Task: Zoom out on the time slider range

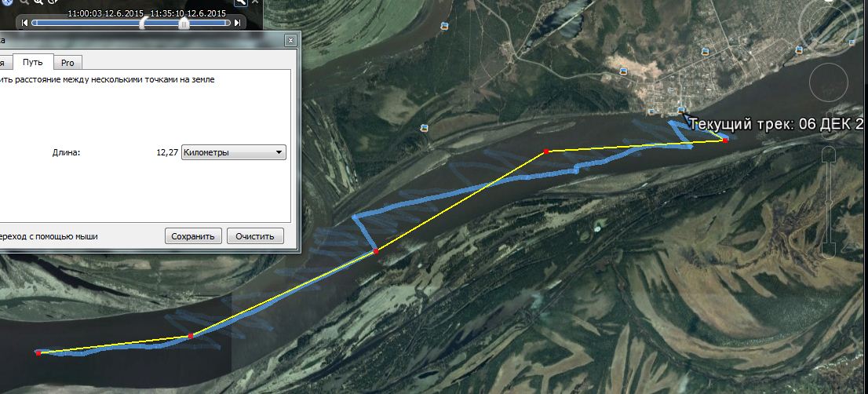Action: coord(24,2)
